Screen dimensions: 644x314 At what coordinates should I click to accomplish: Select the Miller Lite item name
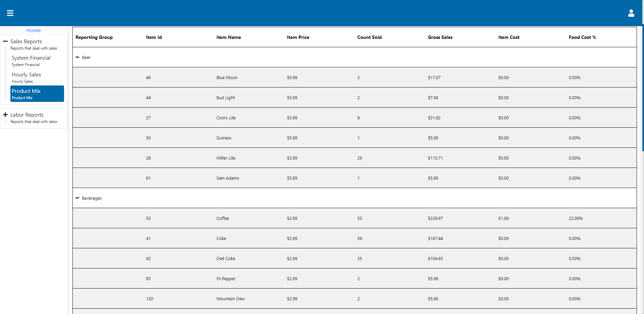[x=226, y=158]
